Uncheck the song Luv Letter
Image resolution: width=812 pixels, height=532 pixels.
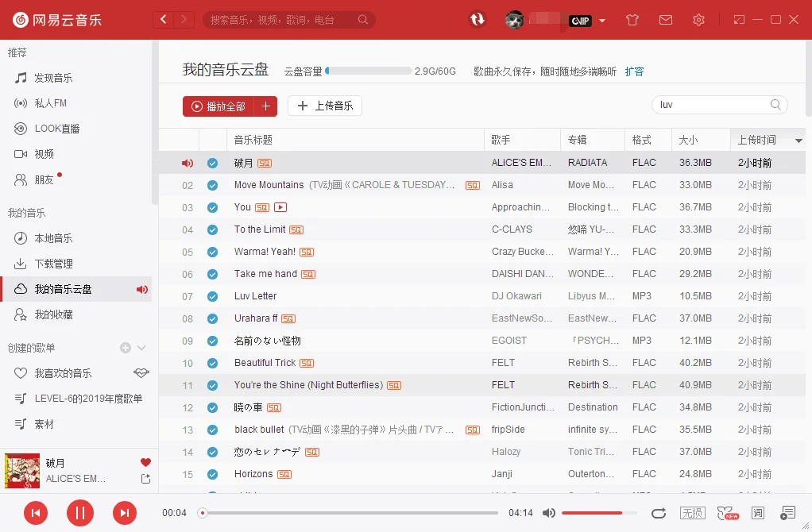pos(213,296)
